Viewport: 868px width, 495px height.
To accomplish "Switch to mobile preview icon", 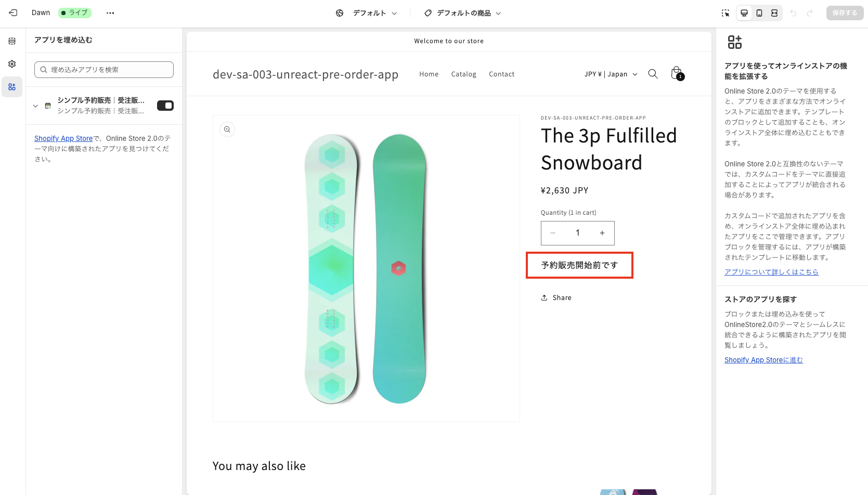I will click(x=759, y=12).
